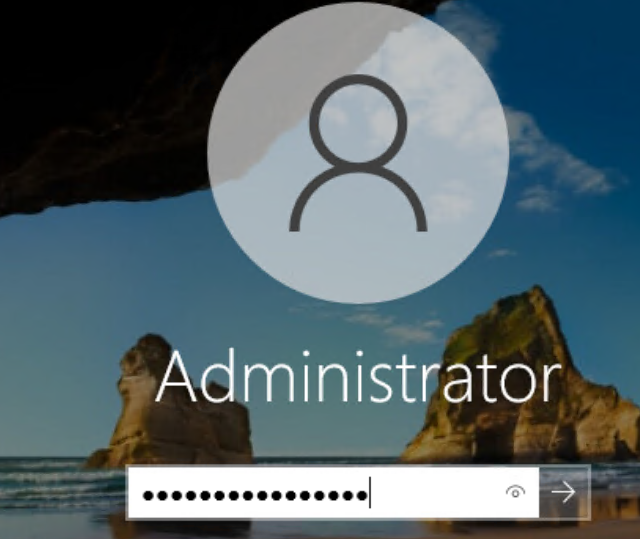Click the first dot of the password
Viewport: 640px width, 539px height.
[x=148, y=495]
